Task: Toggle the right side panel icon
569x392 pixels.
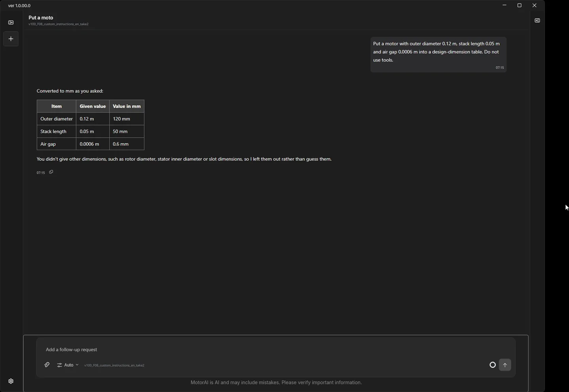Action: tap(537, 21)
